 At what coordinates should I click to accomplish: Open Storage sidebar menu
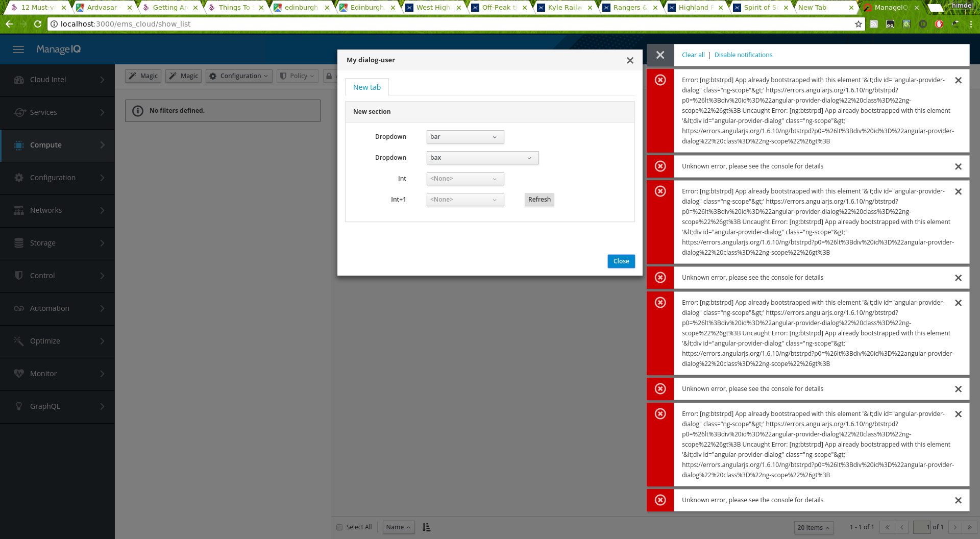tap(57, 243)
